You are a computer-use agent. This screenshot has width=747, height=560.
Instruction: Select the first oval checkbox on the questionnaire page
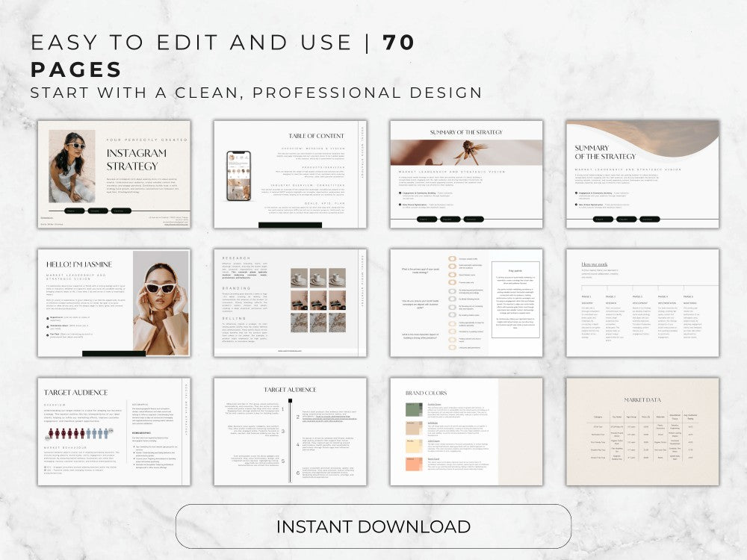click(452, 259)
